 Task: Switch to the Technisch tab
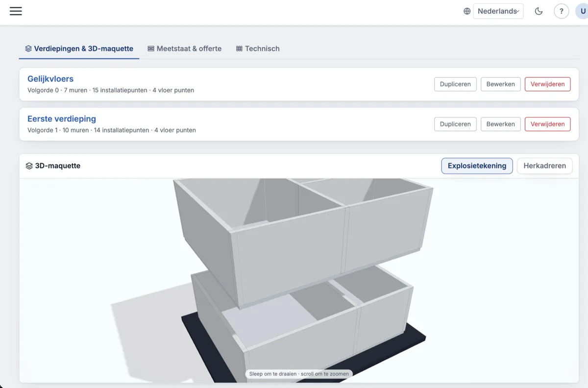(x=258, y=48)
